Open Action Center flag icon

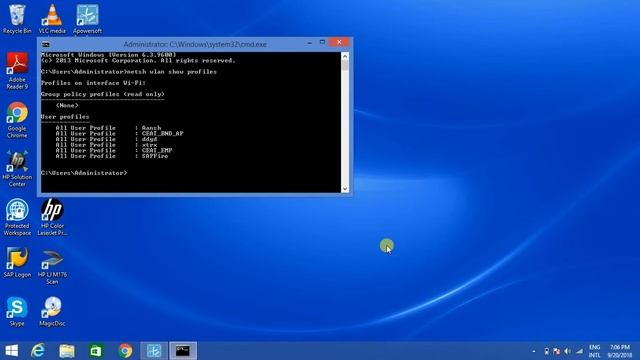click(x=557, y=351)
